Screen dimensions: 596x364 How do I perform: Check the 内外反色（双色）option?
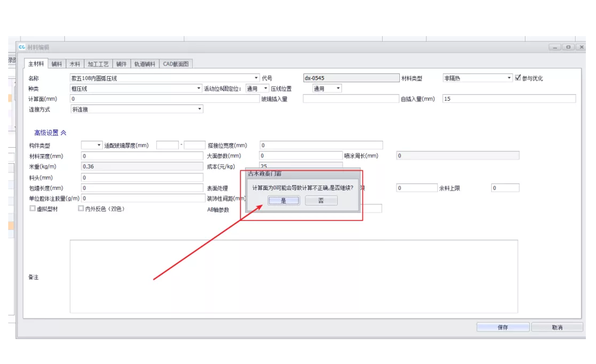tap(81, 209)
